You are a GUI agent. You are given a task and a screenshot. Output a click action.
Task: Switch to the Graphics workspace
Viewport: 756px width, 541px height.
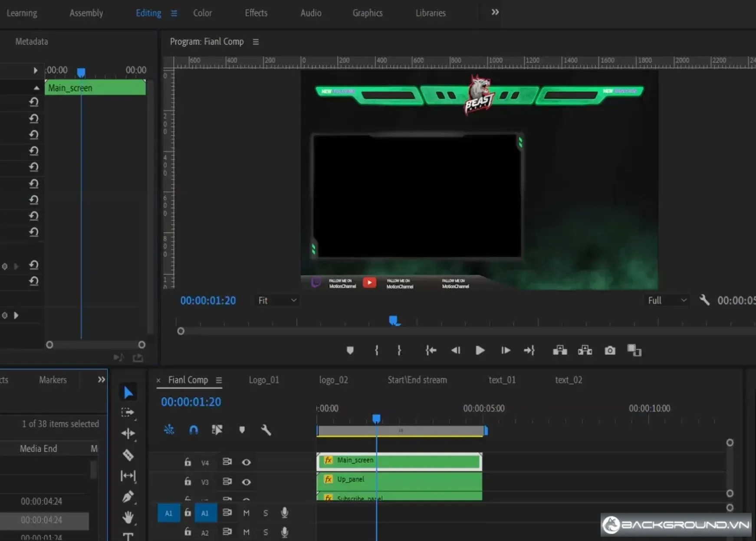(368, 13)
